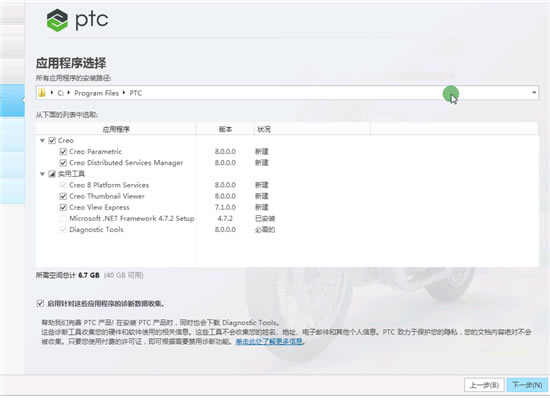
Task: Toggle Creo Distributed Services Manager checkbox
Action: click(x=63, y=163)
